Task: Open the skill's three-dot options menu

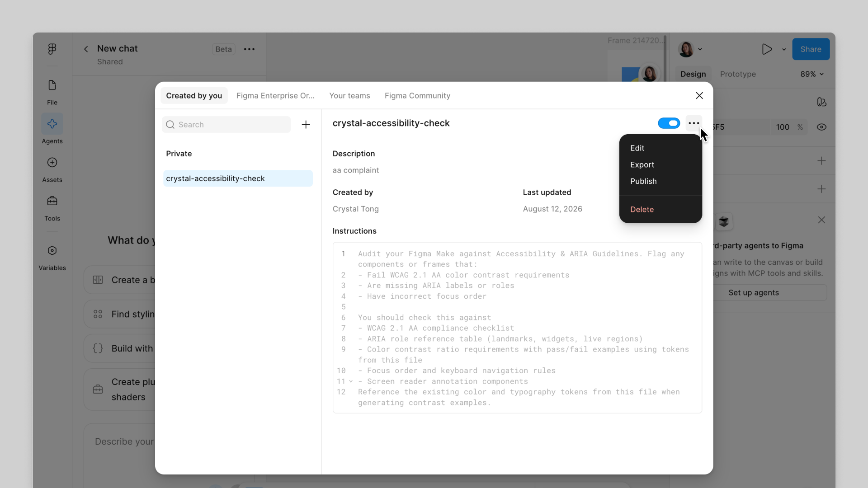Action: pyautogui.click(x=694, y=123)
